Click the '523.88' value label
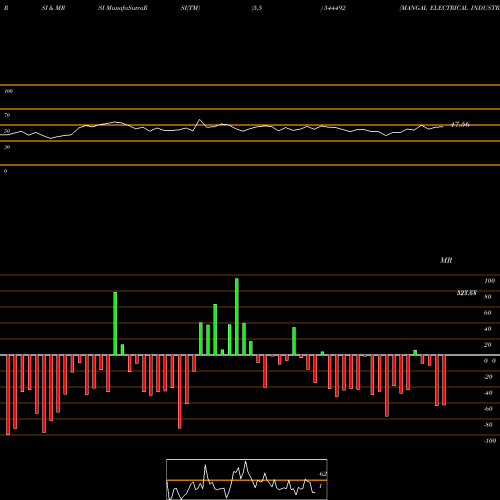 tap(466, 293)
